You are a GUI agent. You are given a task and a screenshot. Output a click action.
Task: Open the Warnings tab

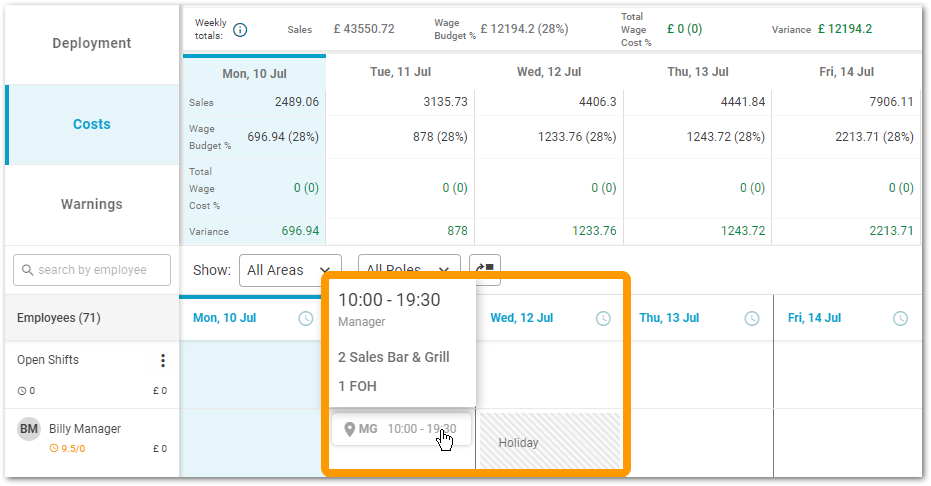click(92, 204)
